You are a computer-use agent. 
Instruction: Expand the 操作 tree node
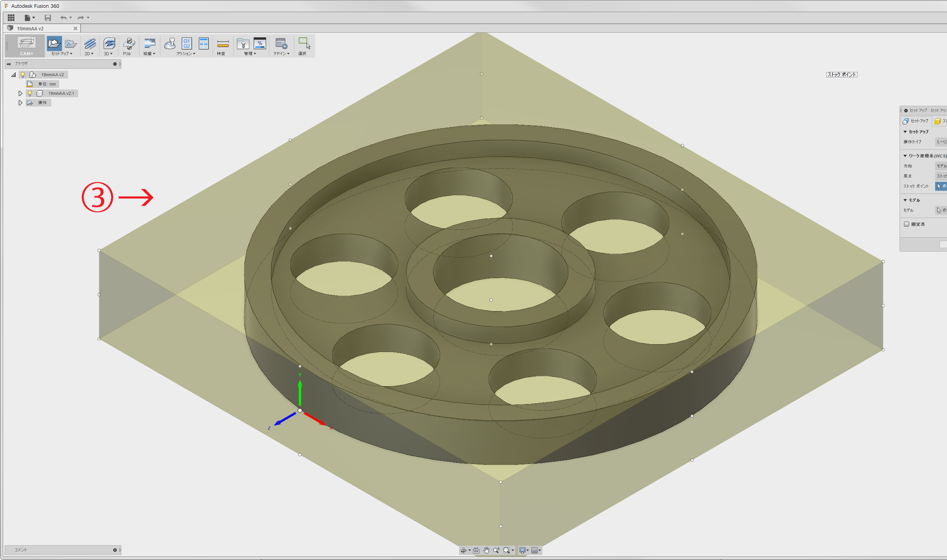point(20,103)
